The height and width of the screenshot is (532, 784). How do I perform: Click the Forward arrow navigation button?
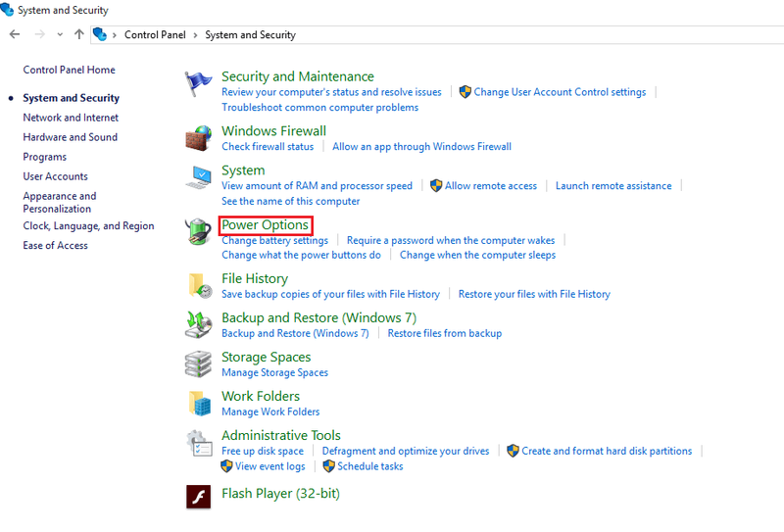(39, 34)
